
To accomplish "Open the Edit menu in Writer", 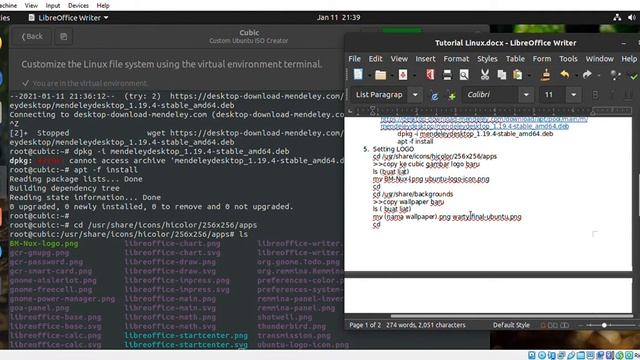I will pyautogui.click(x=375, y=59).
